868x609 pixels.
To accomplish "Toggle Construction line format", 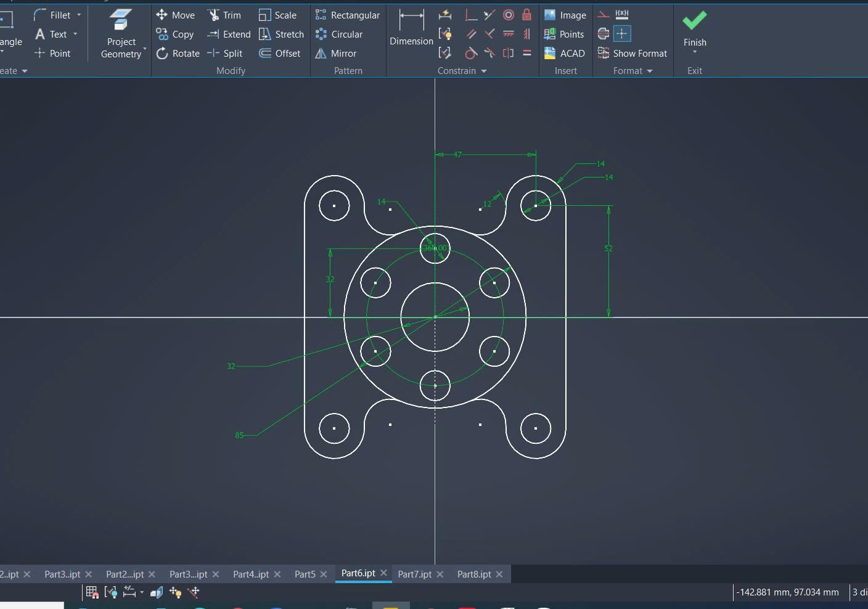I will (x=604, y=15).
